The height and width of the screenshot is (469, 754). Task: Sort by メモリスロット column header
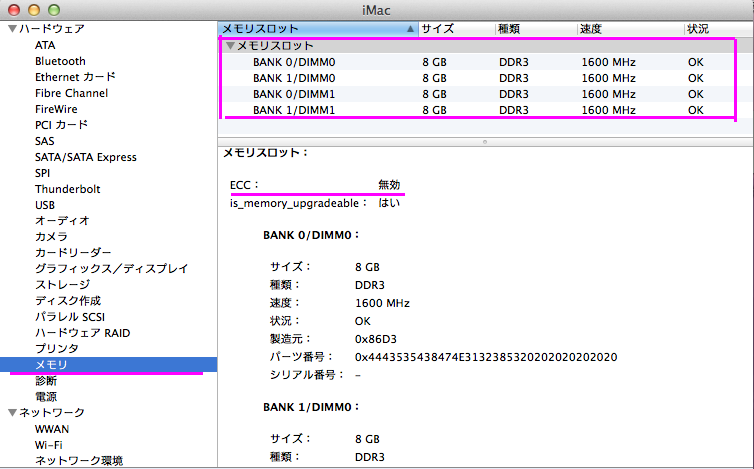click(x=310, y=29)
